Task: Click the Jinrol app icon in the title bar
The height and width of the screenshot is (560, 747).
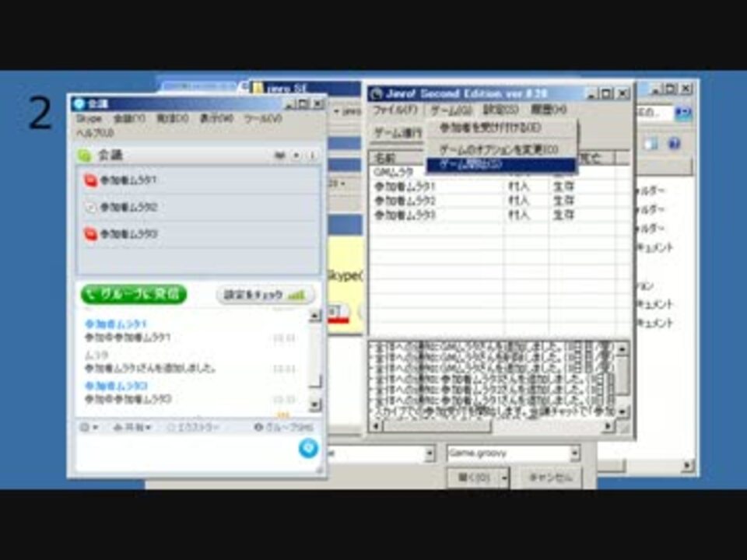Action: click(x=377, y=94)
